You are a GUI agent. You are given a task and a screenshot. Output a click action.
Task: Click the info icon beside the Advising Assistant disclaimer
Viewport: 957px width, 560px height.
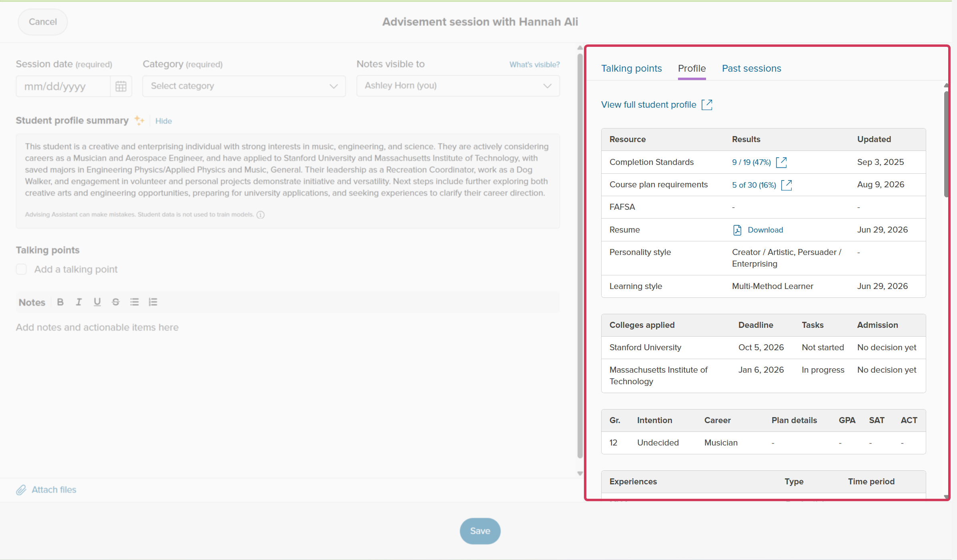(261, 215)
